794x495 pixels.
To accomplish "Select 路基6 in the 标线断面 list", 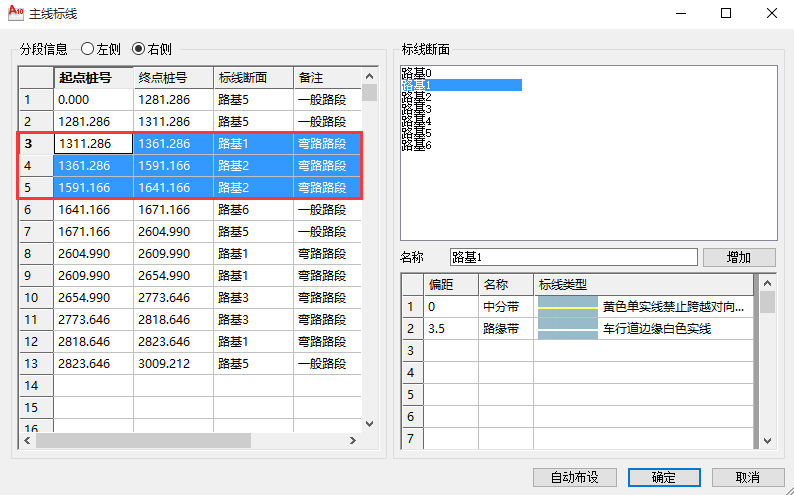I will [x=416, y=146].
